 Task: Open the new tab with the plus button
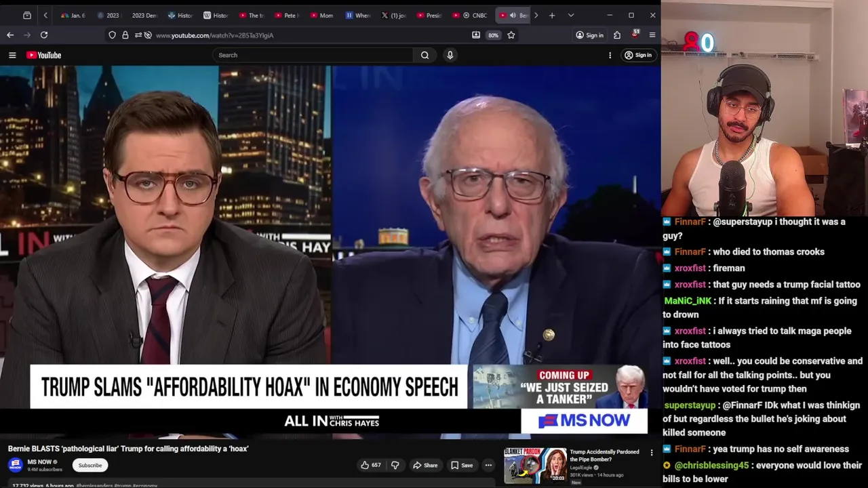(x=552, y=15)
